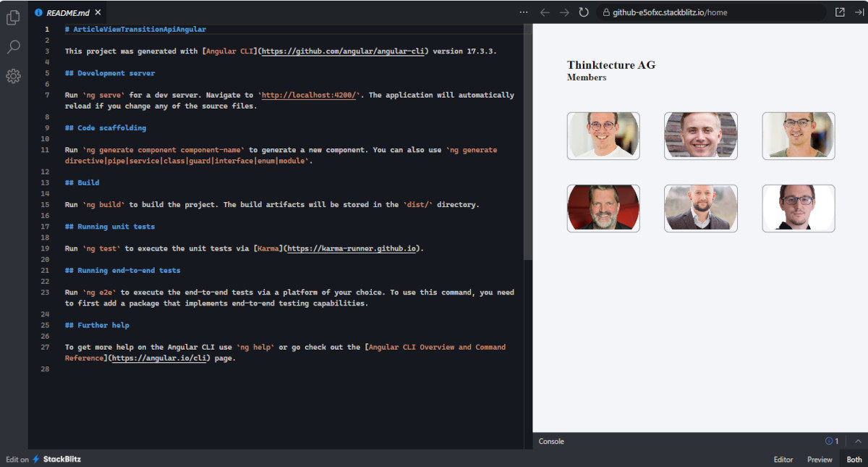This screenshot has height=467, width=868.
Task: Open the ellipsis menu in the preview toolbar
Action: (524, 12)
